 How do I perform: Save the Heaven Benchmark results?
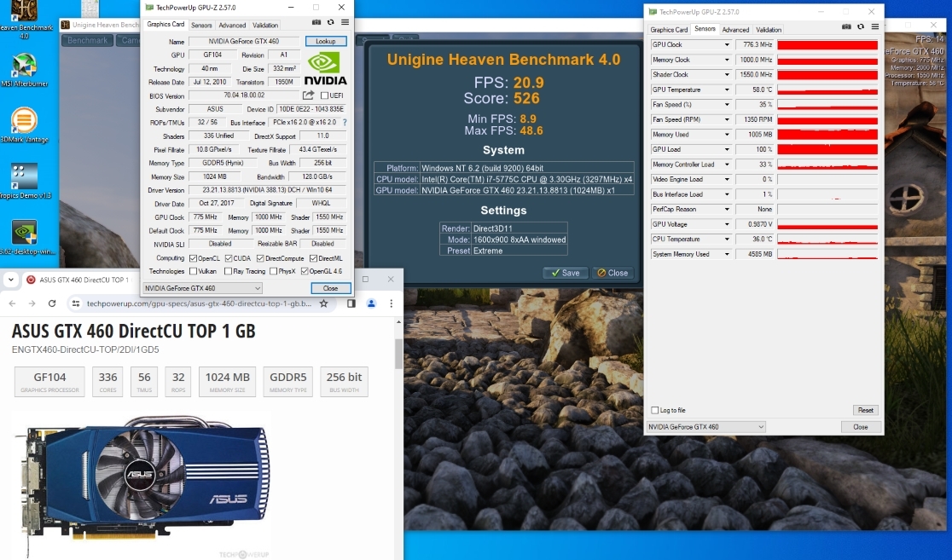tap(565, 273)
